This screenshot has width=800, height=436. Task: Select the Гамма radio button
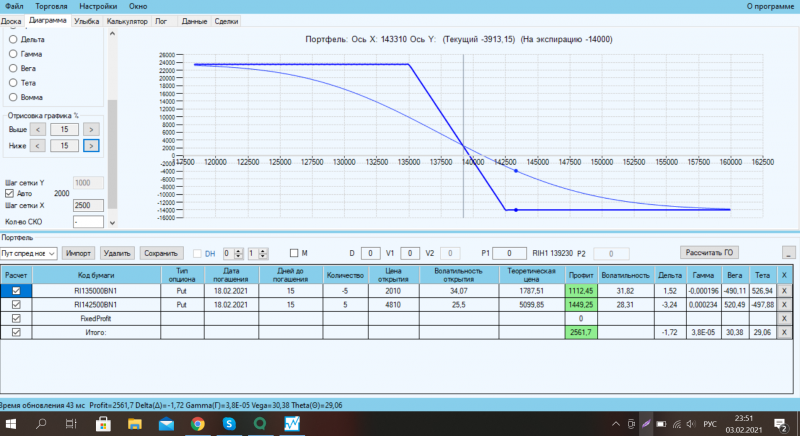pos(13,54)
